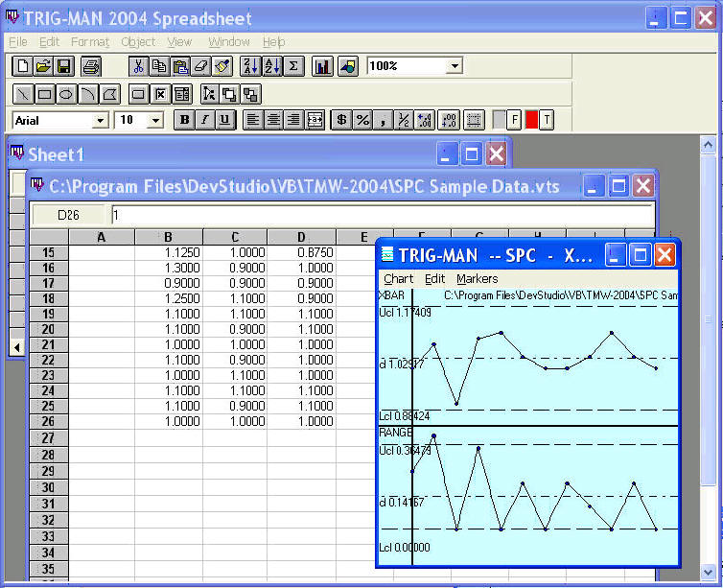Create a new spreadsheet with the New icon
The height and width of the screenshot is (588, 723).
(x=22, y=66)
